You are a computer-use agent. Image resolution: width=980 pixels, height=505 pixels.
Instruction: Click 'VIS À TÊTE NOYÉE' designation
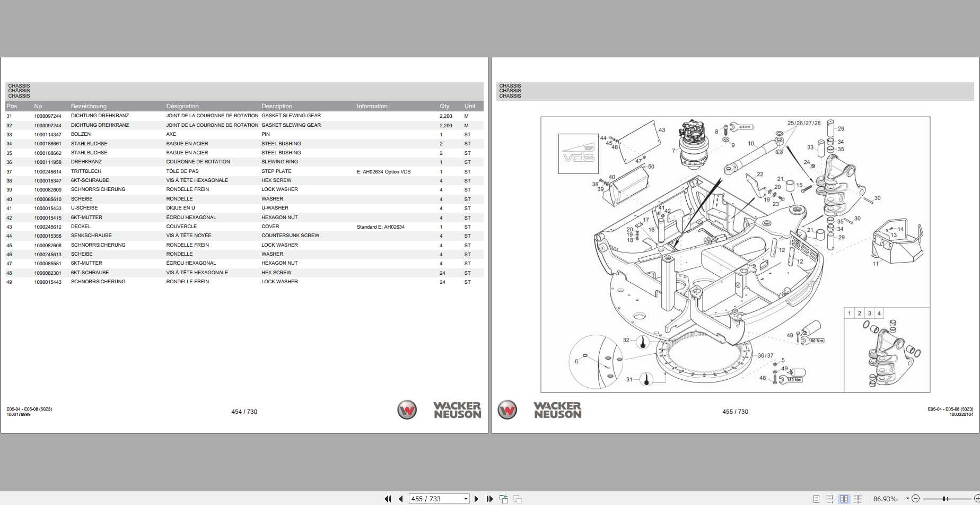pyautogui.click(x=189, y=236)
